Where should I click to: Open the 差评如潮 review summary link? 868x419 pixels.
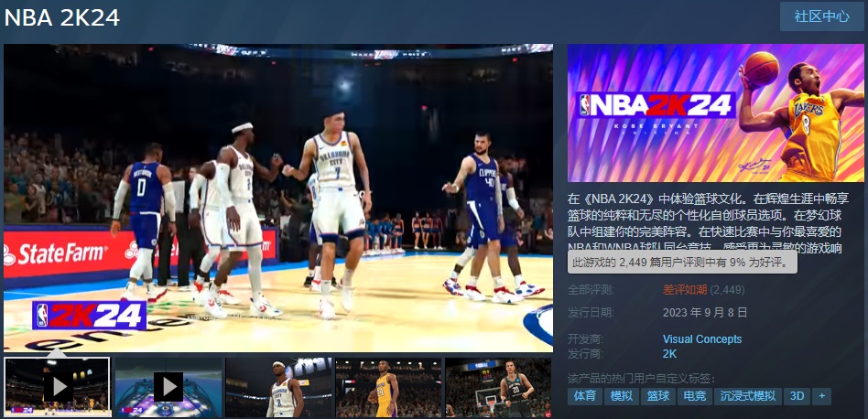[685, 290]
